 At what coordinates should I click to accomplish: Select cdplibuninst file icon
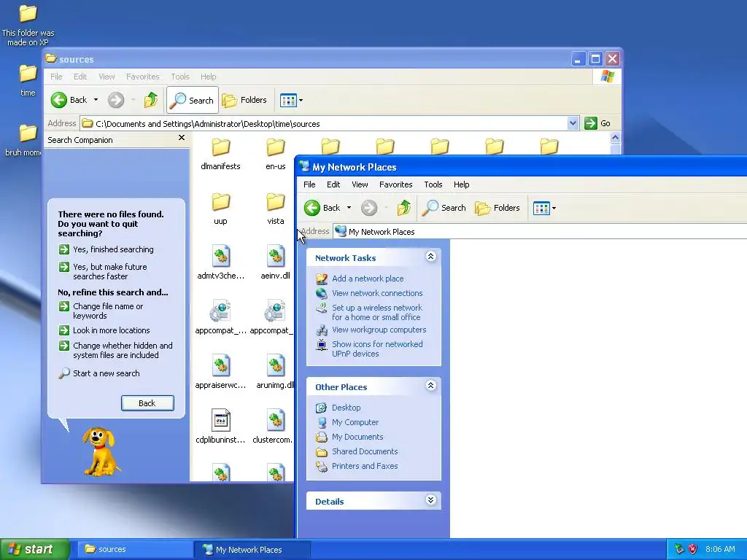[220, 420]
